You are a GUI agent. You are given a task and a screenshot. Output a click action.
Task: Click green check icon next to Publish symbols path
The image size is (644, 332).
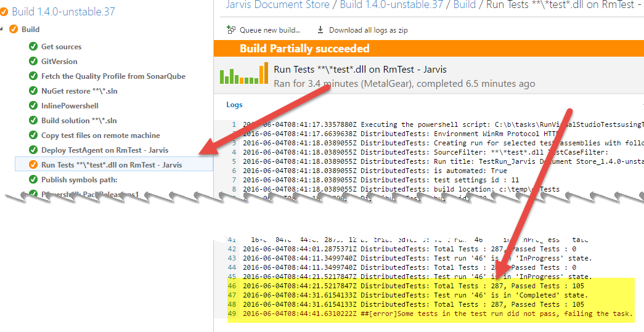click(x=33, y=179)
